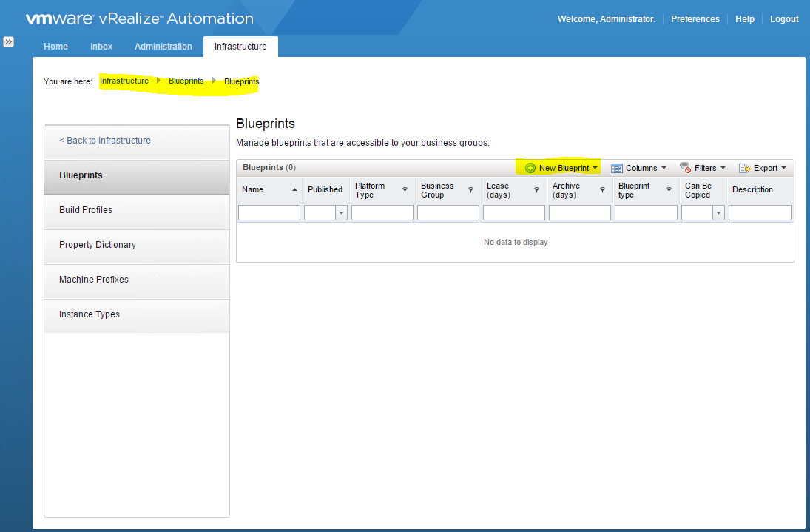Open the Platform Type column filter icon
The image size is (810, 532).
[405, 189]
